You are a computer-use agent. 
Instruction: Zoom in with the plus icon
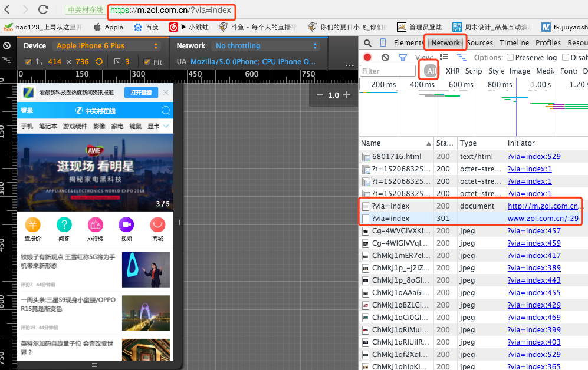pos(347,95)
